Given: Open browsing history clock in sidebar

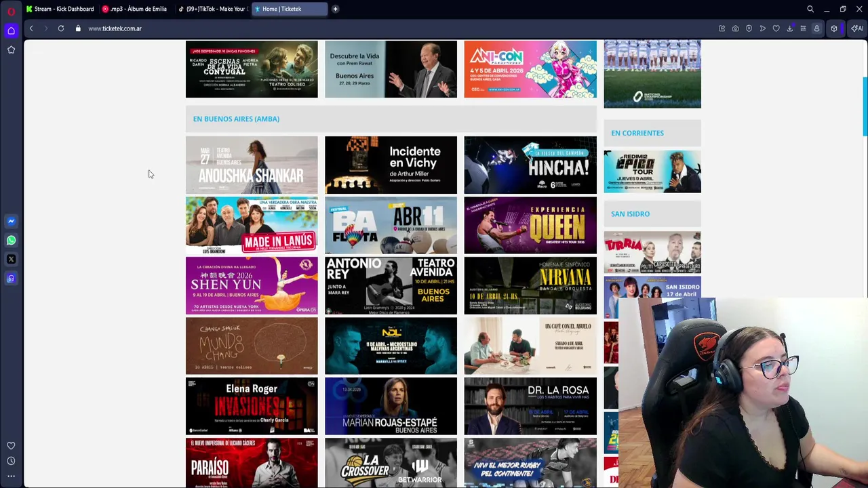Looking at the screenshot, I should coord(11,461).
